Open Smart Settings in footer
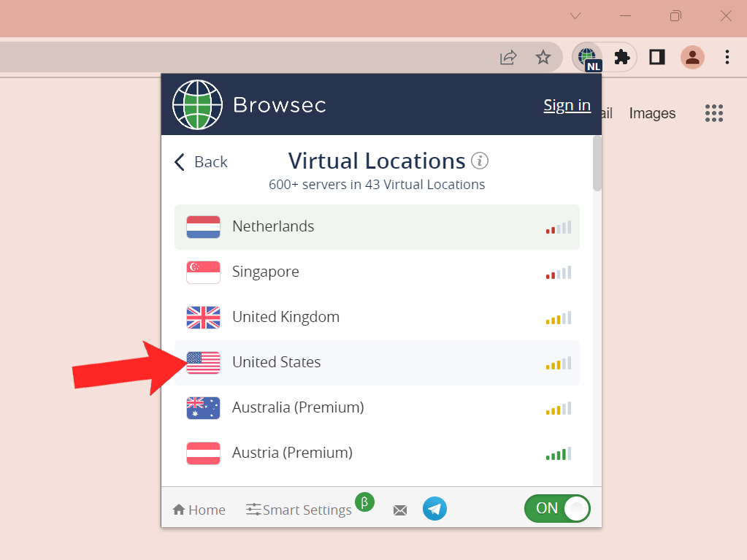 pos(299,510)
